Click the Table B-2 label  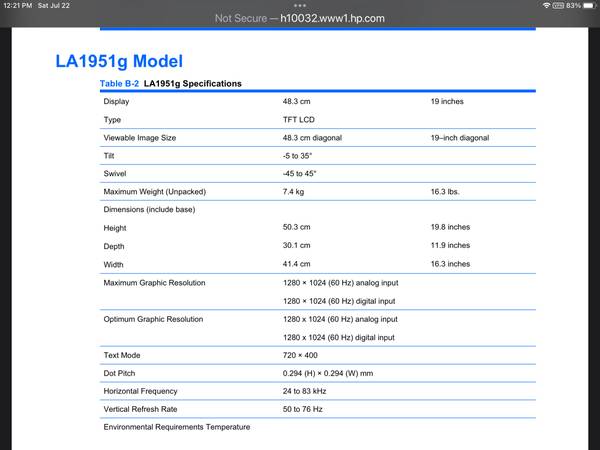tap(119, 83)
